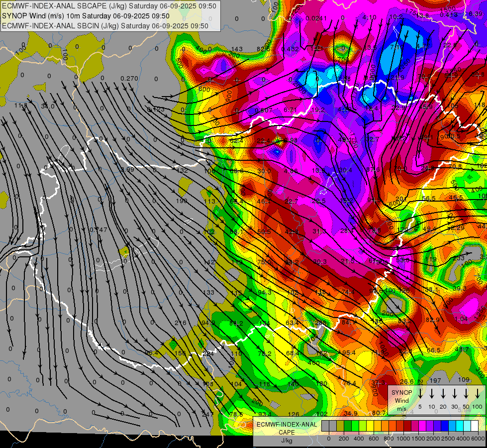Click the wind arrow above the 20 label
487x448 pixels.
pyautogui.click(x=443, y=393)
